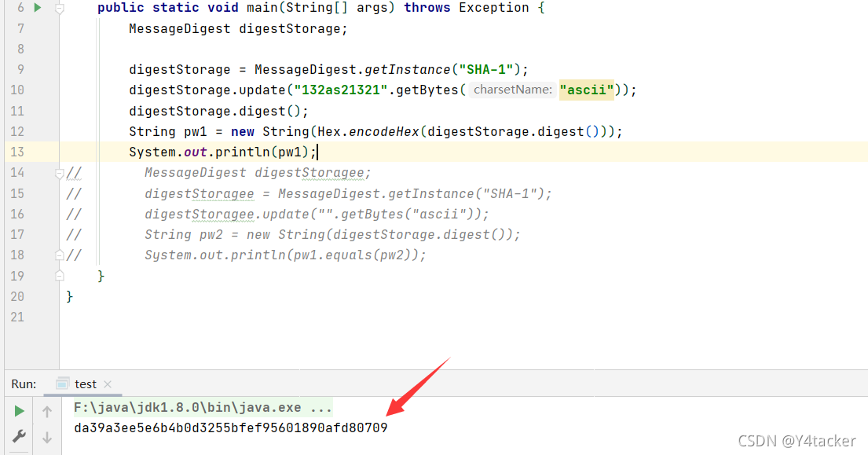868x455 pixels.
Task: Click getInstance call on line 9
Action: (408, 70)
